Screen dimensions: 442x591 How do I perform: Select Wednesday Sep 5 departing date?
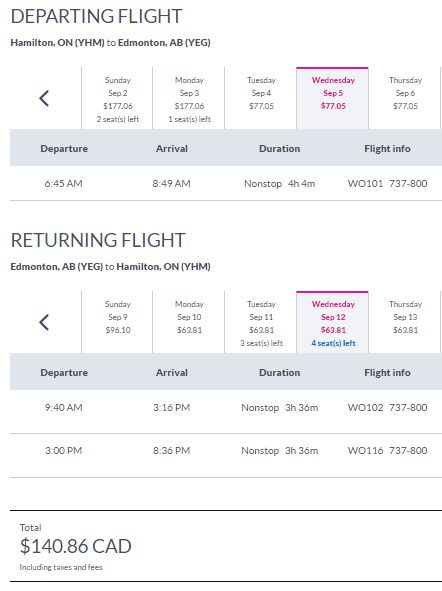[x=332, y=99]
